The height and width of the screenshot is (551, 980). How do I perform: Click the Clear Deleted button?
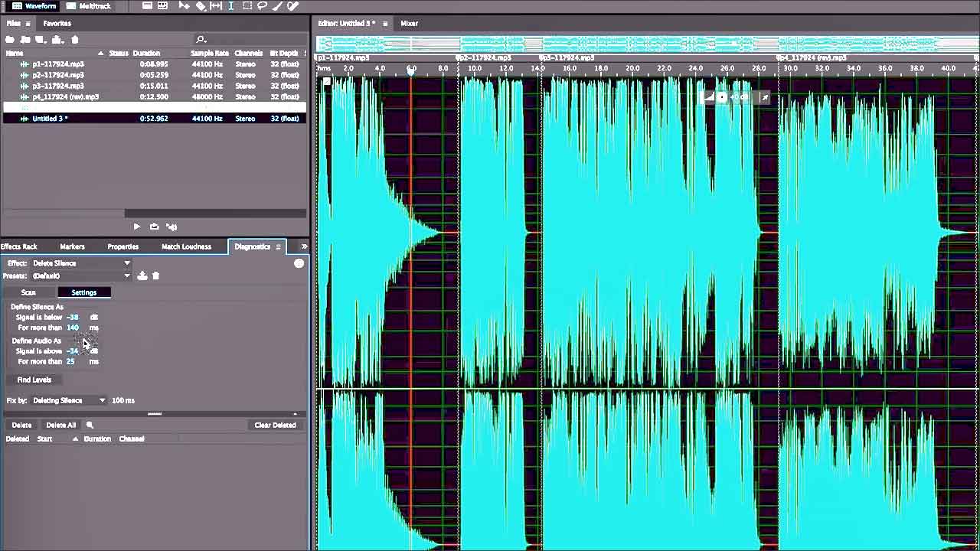[275, 425]
